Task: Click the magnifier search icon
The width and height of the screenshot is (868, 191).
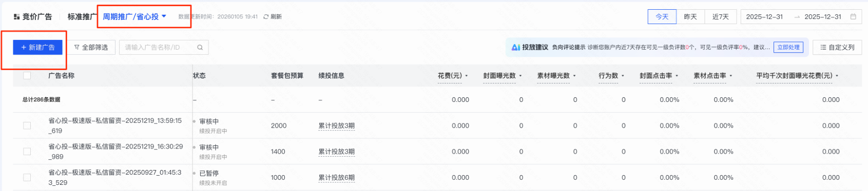Action: pos(200,48)
